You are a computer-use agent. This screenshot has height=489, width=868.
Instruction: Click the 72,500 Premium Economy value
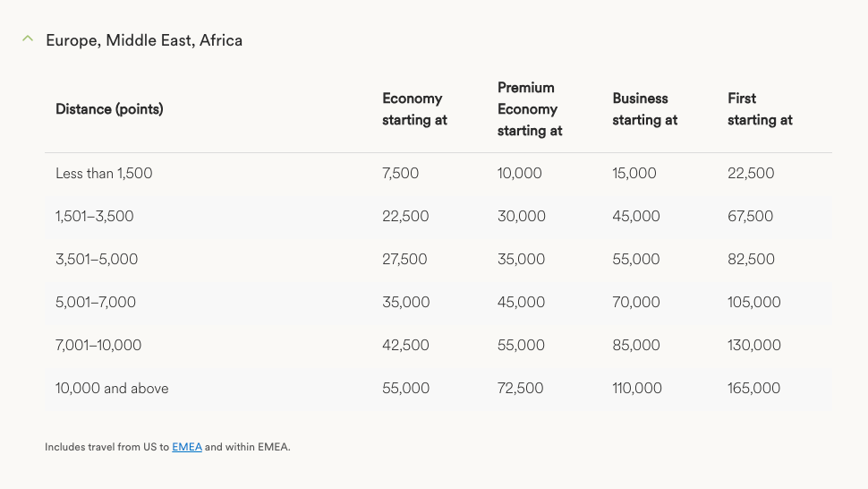(x=521, y=389)
